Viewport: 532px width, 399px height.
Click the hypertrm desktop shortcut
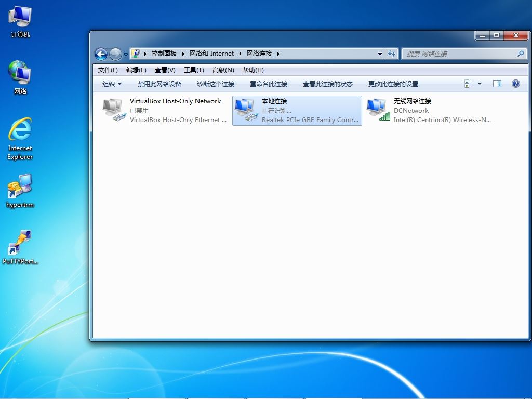(x=20, y=191)
